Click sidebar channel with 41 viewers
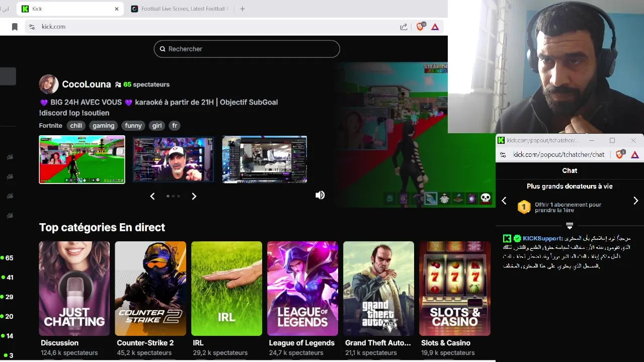Screen dimensions: 644x362 pyautogui.click(x=7, y=278)
